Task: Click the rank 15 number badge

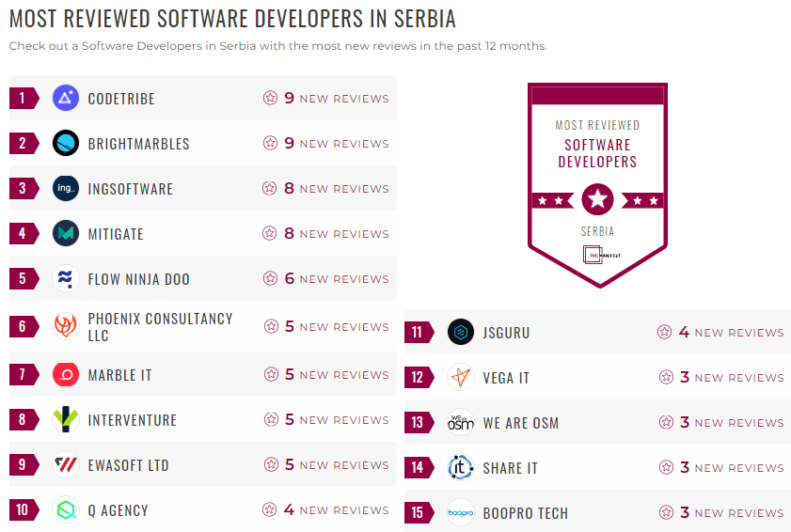Action: [x=418, y=513]
